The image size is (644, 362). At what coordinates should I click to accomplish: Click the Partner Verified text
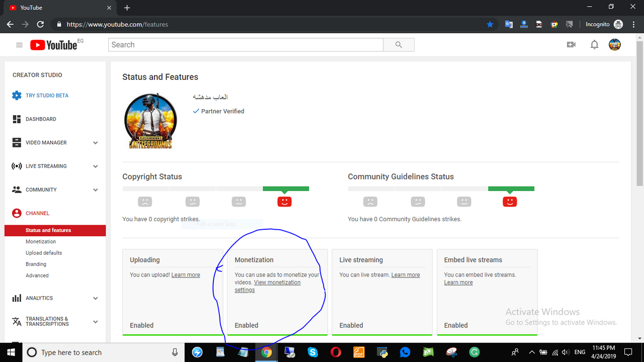pyautogui.click(x=222, y=111)
